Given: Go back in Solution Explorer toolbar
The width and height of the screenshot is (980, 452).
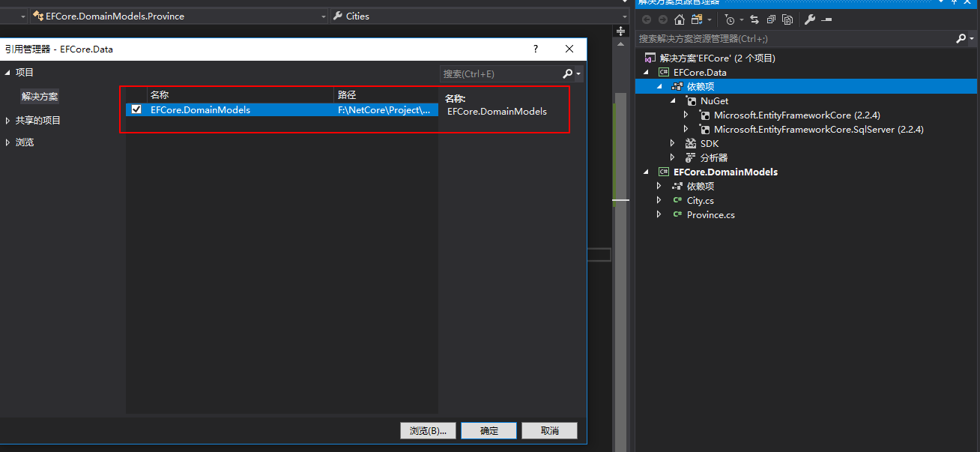Looking at the screenshot, I should pyautogui.click(x=647, y=19).
